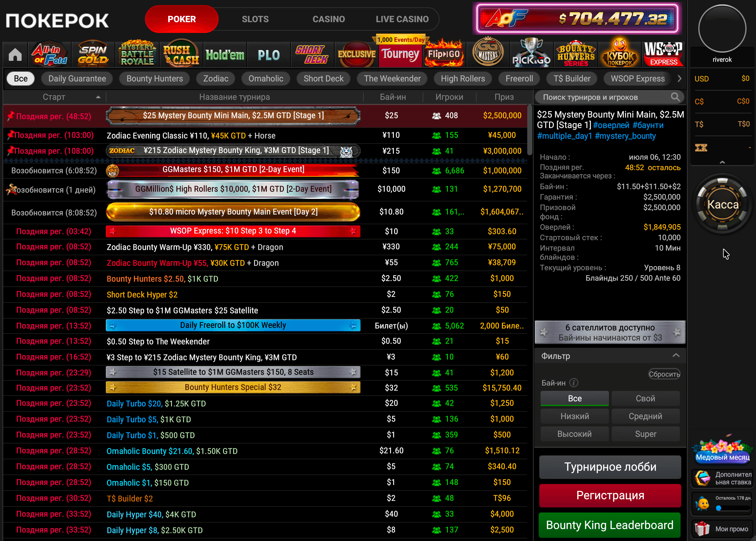Collapse the Фильтр panel

tap(676, 355)
